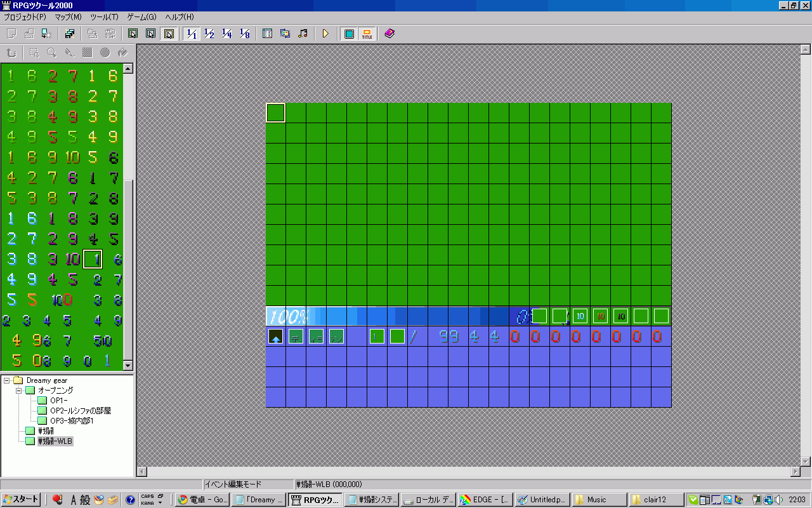
Task: Open the Database editor icon
Action: [x=267, y=34]
